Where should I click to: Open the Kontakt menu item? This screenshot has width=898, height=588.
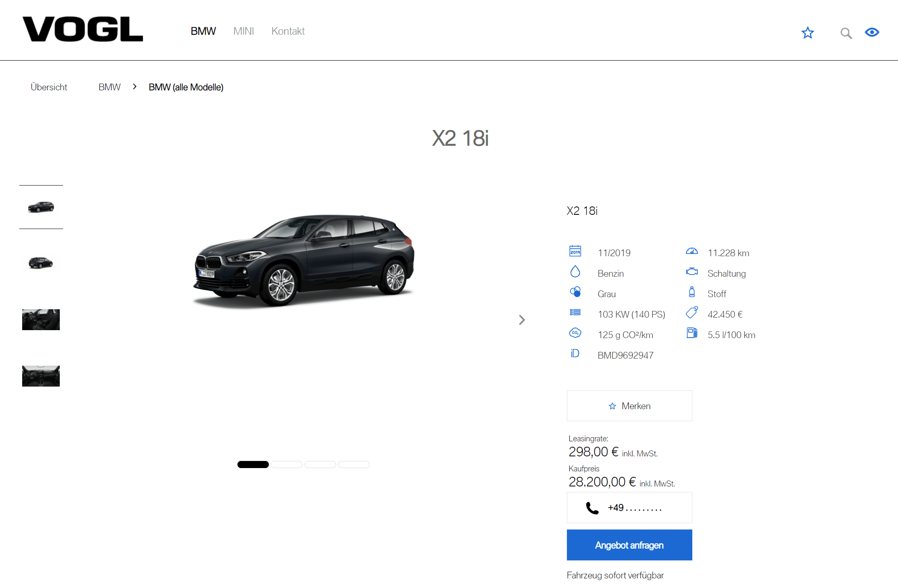[288, 31]
